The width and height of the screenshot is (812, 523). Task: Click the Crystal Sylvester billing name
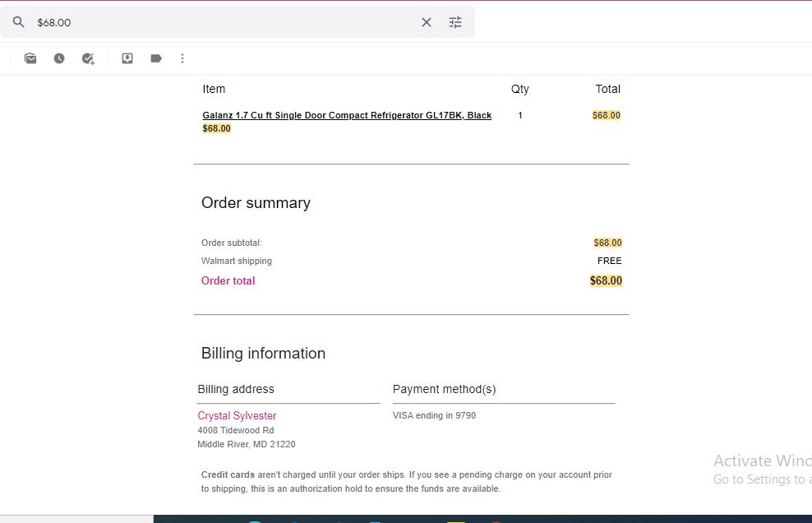(x=237, y=416)
